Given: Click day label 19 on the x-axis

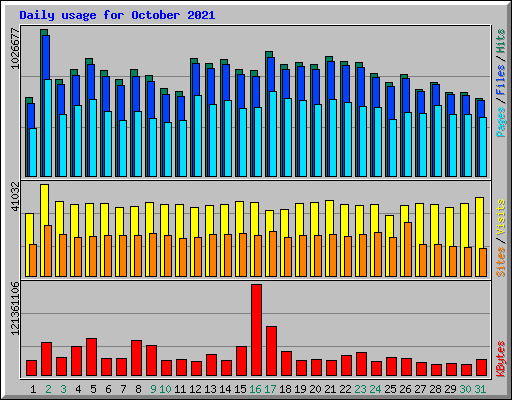Looking at the screenshot, I should point(300,389).
